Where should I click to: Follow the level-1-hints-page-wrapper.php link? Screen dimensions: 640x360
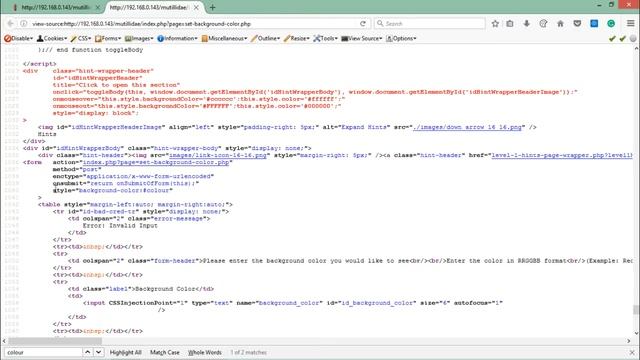click(562, 155)
